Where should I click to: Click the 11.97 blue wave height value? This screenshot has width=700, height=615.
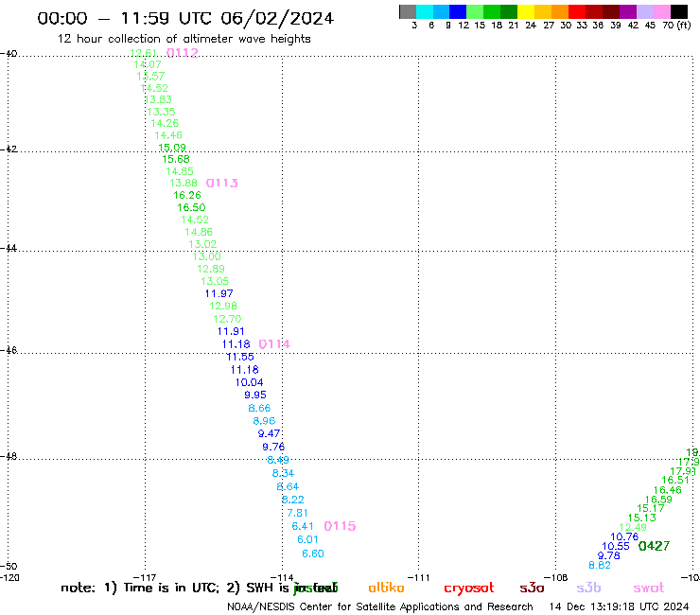click(x=219, y=293)
